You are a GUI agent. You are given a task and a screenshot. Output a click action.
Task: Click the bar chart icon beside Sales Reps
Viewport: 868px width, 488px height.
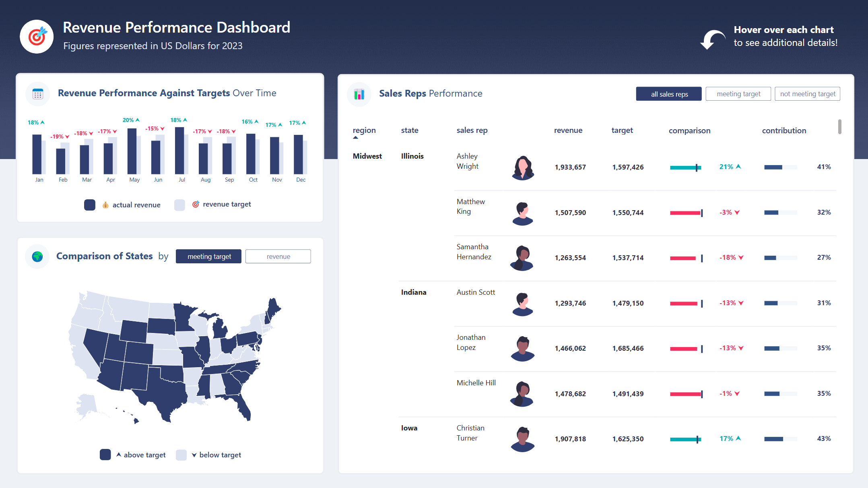359,94
